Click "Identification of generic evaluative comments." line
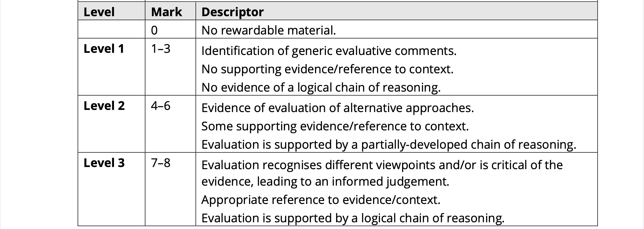 pos(329,51)
